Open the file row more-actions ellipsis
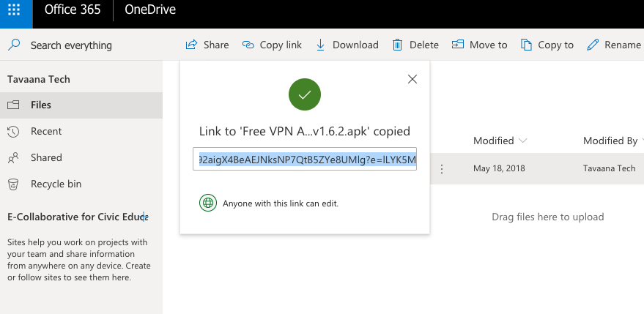The image size is (644, 314). click(442, 168)
